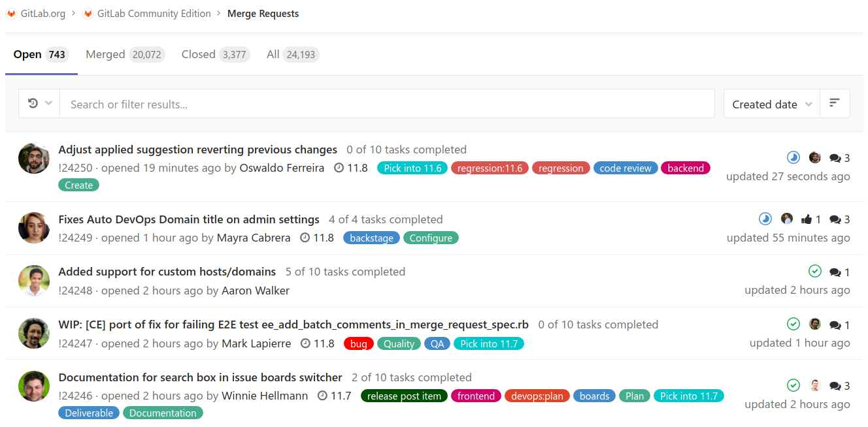
Task: Click pipeline running icon for !24249
Action: pyautogui.click(x=765, y=219)
